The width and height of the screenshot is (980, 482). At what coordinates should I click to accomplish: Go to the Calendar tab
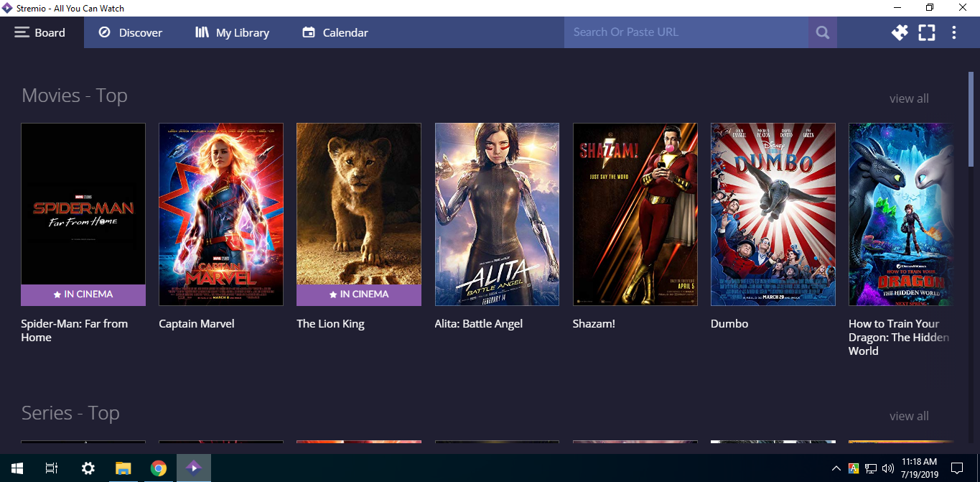tap(335, 32)
